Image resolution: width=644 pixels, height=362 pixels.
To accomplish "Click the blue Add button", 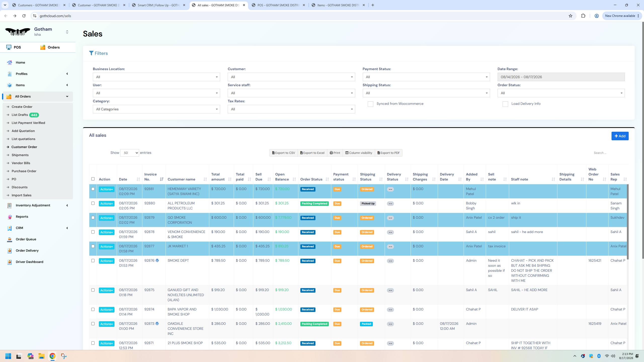I will 620,136.
